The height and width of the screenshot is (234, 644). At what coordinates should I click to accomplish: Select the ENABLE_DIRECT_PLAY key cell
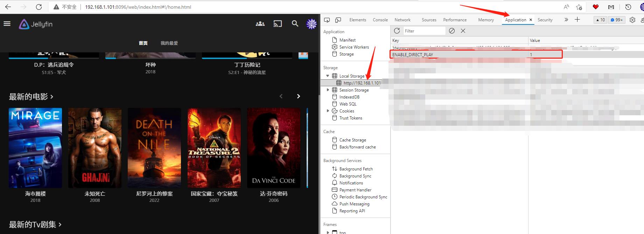pos(459,54)
